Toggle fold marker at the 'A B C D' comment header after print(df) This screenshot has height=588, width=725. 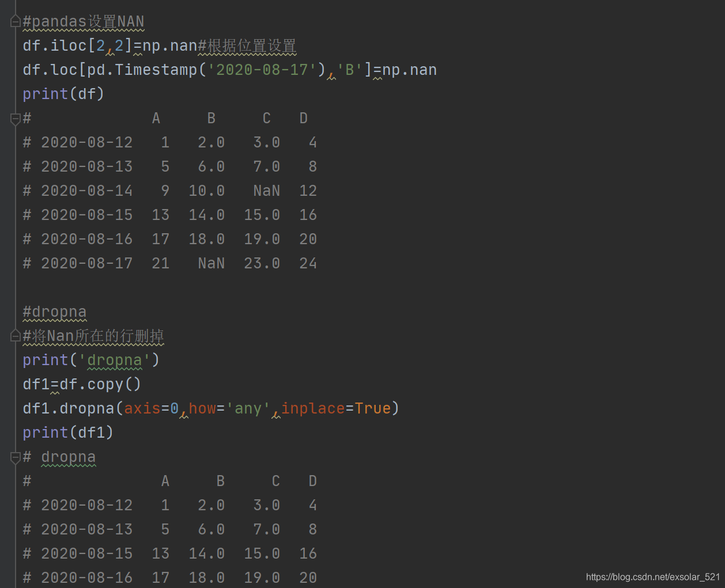16,119
